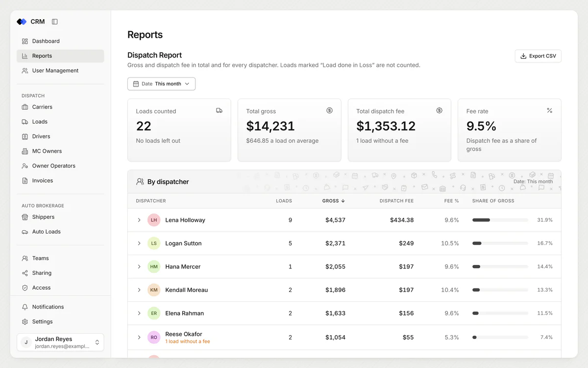Click the 'Date: This month' table label

tap(533, 182)
